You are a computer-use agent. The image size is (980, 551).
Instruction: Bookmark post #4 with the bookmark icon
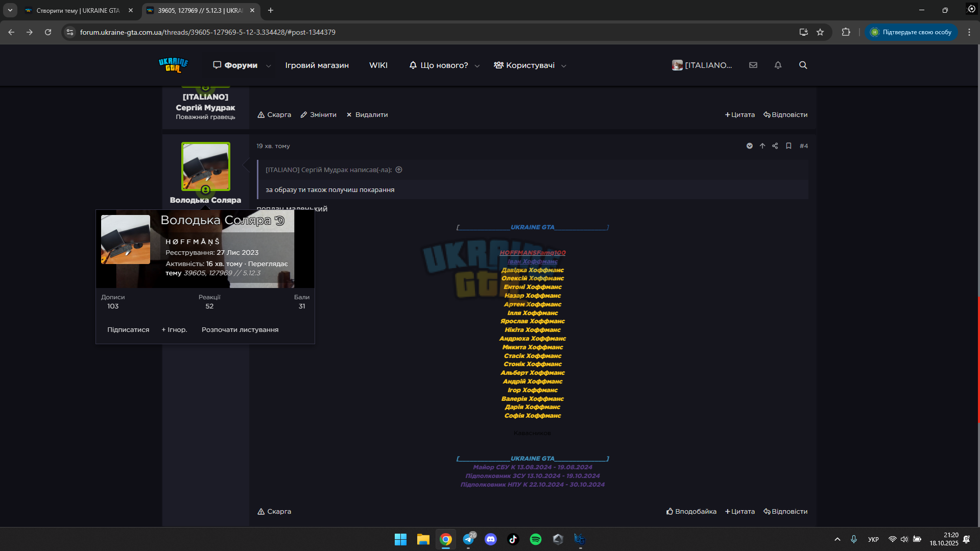(x=788, y=146)
